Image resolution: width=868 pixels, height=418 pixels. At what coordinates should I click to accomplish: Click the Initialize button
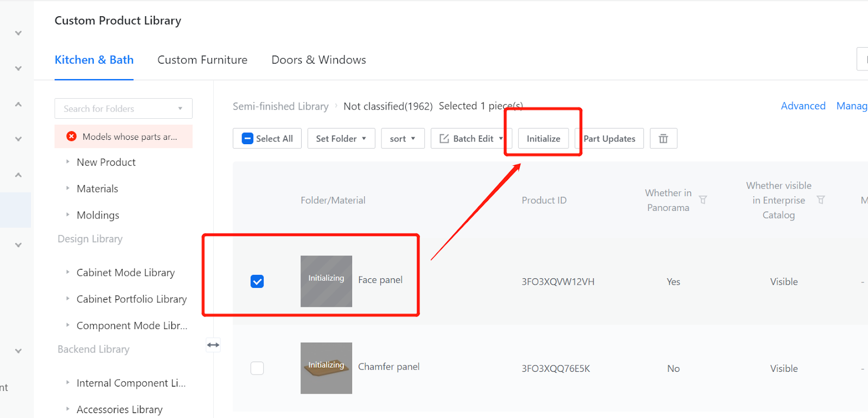543,139
